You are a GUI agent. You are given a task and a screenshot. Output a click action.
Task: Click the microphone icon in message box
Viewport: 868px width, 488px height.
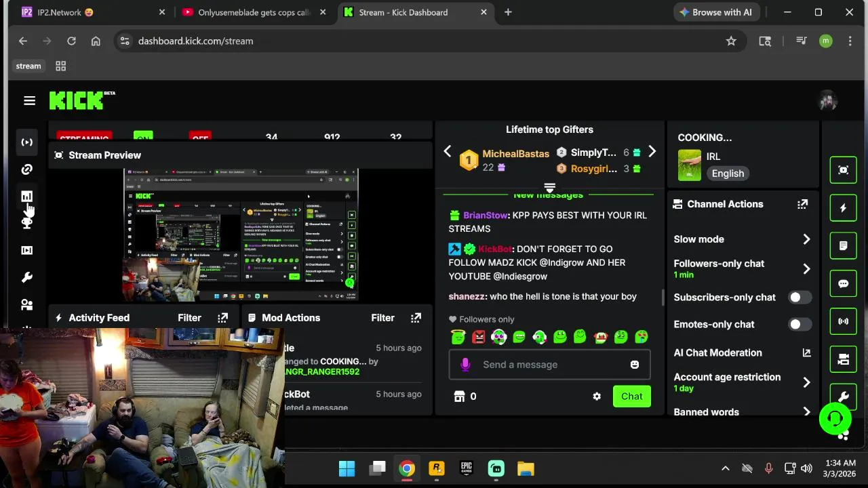coord(465,365)
